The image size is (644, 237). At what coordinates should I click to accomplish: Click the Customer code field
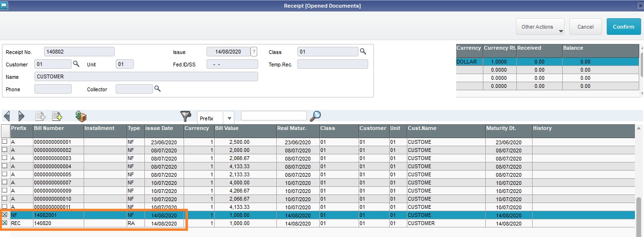click(x=53, y=64)
